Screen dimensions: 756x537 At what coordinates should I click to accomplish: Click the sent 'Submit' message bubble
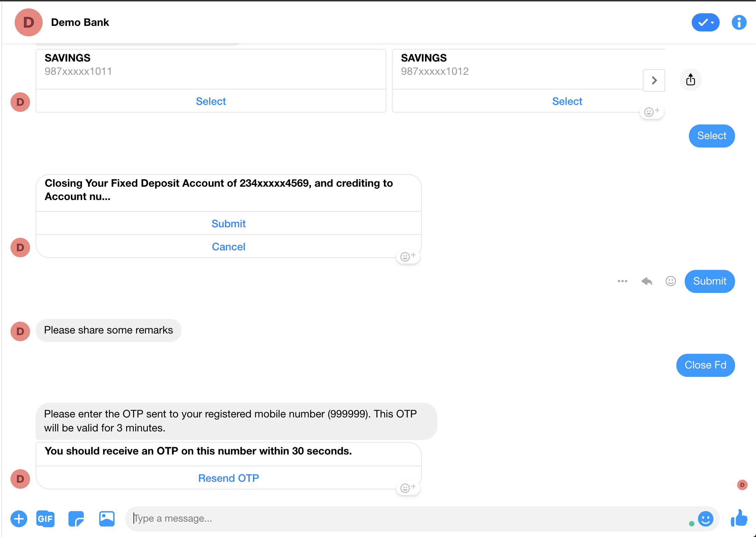pos(710,281)
